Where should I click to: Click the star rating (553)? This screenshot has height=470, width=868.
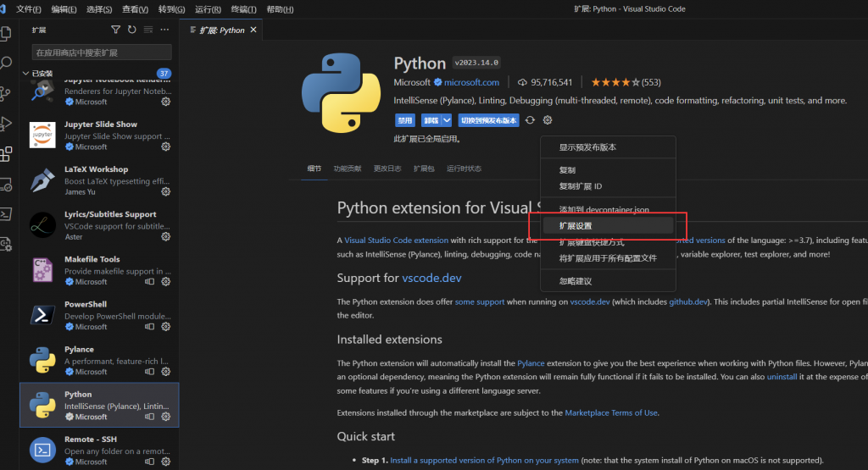click(626, 82)
